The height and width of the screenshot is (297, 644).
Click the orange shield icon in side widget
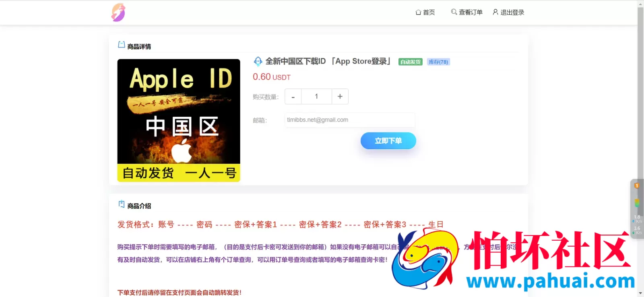(637, 186)
